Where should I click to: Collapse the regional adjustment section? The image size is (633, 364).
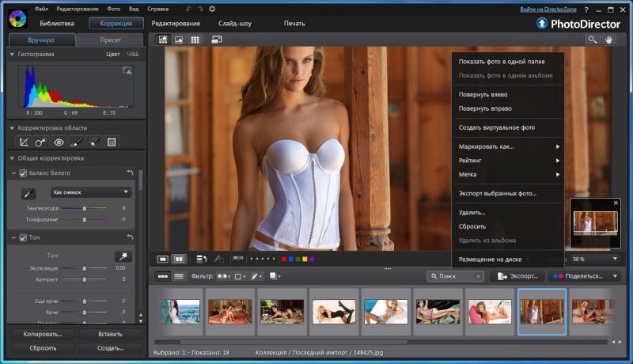coord(12,128)
